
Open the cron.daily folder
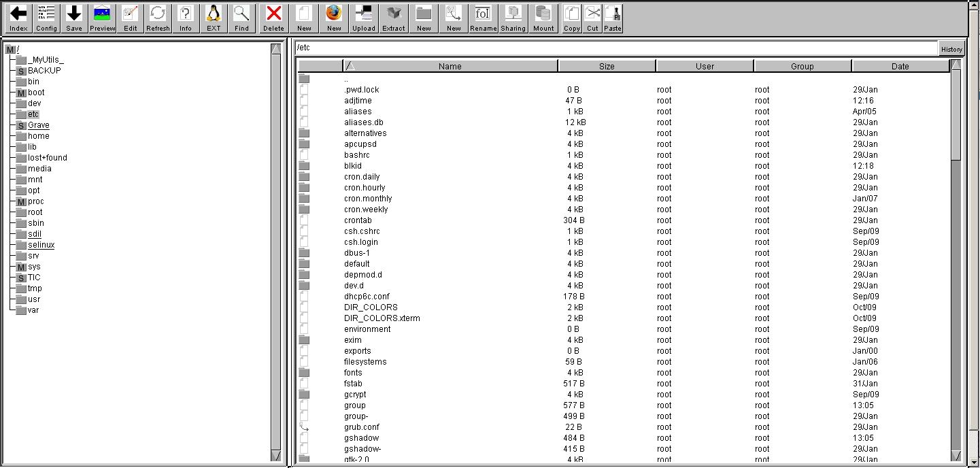point(623,177)
